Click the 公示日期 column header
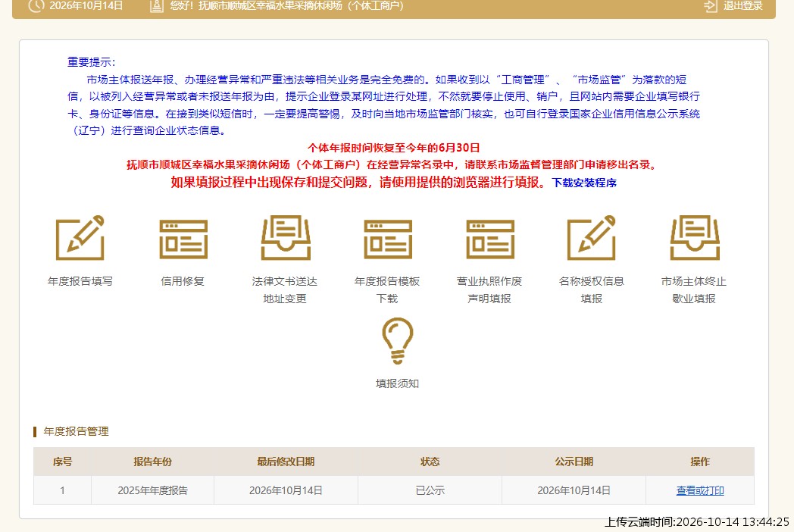This screenshot has width=794, height=532. coord(574,462)
